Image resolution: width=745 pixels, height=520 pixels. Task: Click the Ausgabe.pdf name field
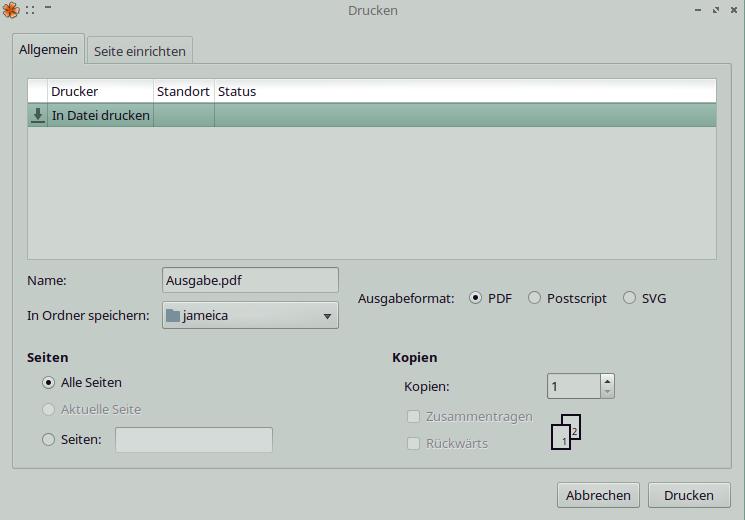250,281
